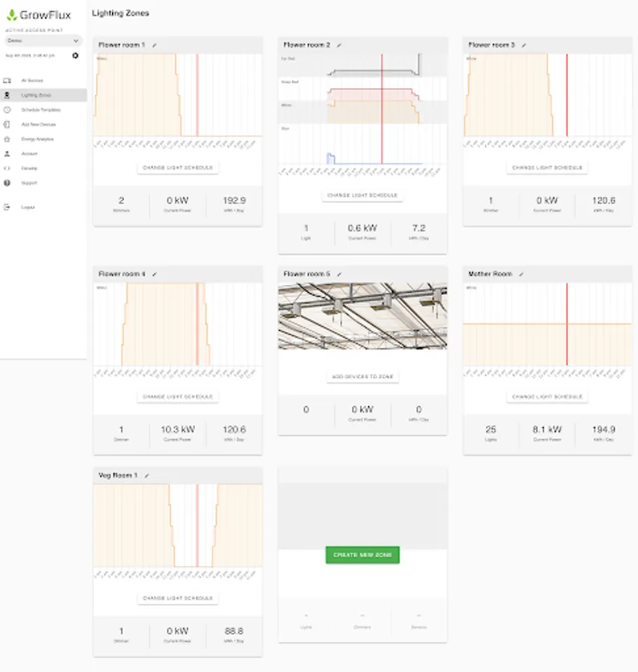Viewport: 638px width, 672px height.
Task: Change light schedule for Flower room 4
Action: pyautogui.click(x=178, y=396)
